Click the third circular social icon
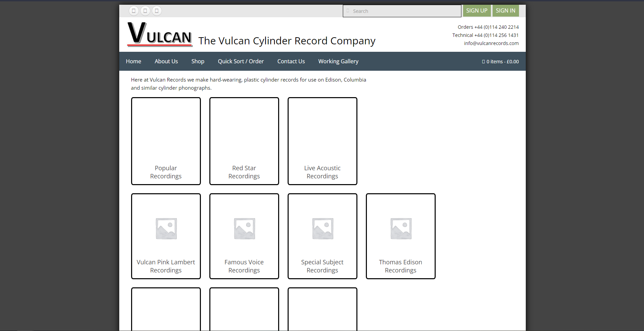The width and height of the screenshot is (644, 331). pos(157,11)
